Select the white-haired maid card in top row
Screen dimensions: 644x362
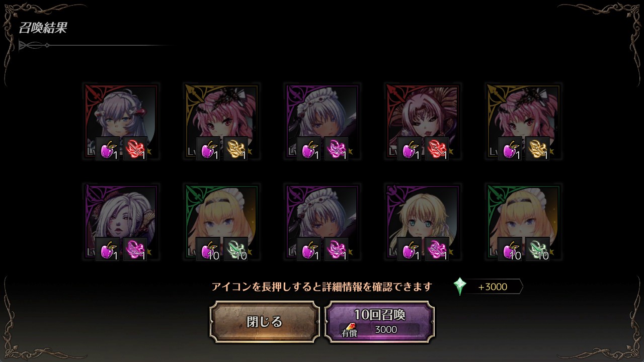tap(322, 121)
